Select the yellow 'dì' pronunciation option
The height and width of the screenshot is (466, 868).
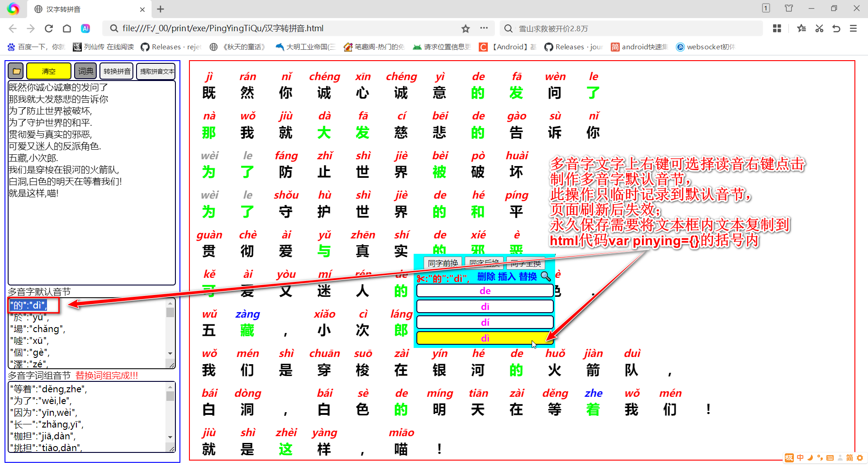click(x=485, y=338)
